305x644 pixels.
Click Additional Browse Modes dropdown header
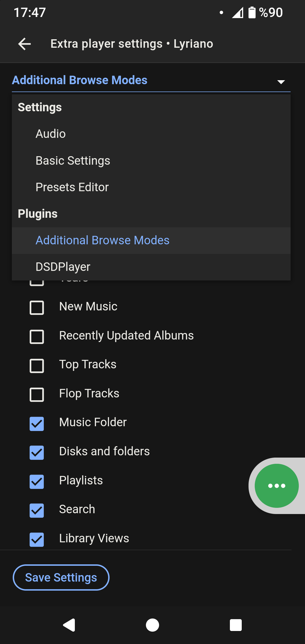click(151, 80)
